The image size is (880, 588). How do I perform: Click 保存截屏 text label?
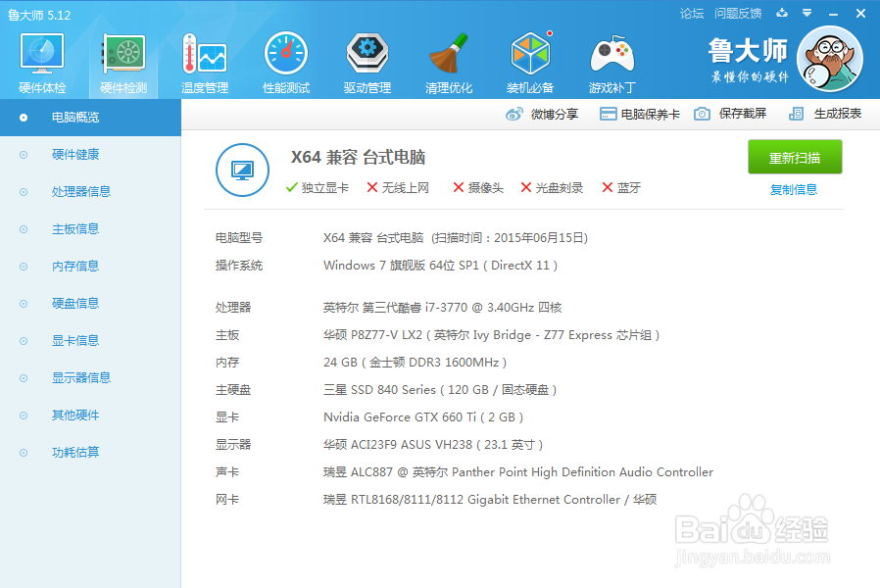pos(743,114)
